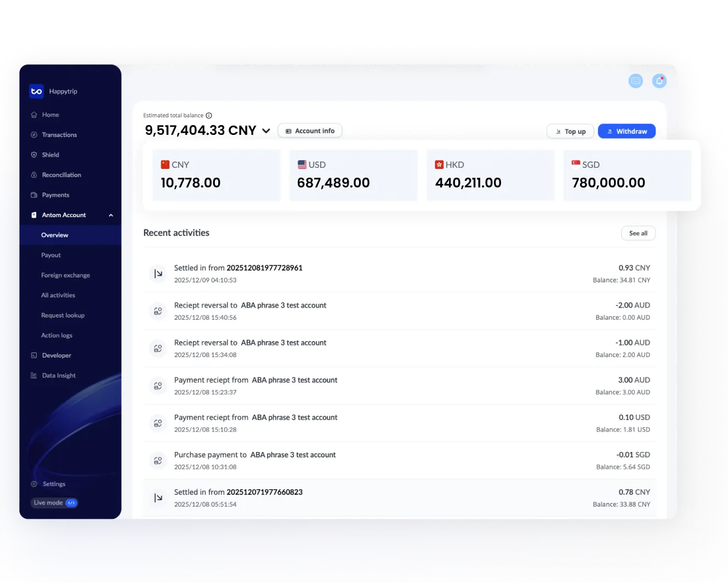728x583 pixels.
Task: Click the Shield icon in sidebar
Action: coord(34,155)
